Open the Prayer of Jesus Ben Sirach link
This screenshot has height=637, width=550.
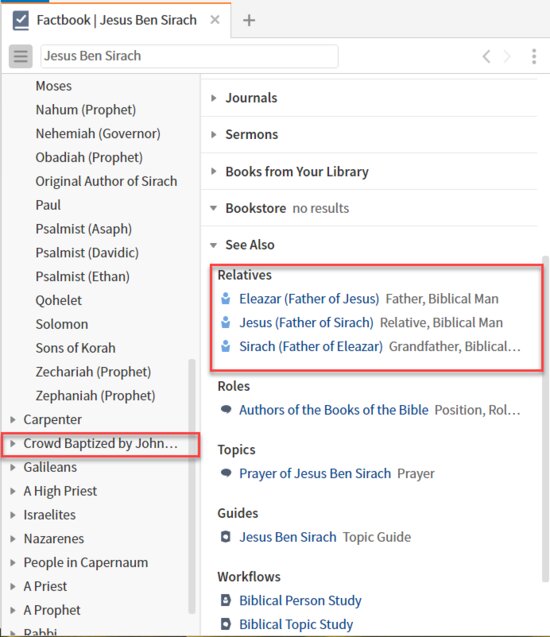pos(315,473)
